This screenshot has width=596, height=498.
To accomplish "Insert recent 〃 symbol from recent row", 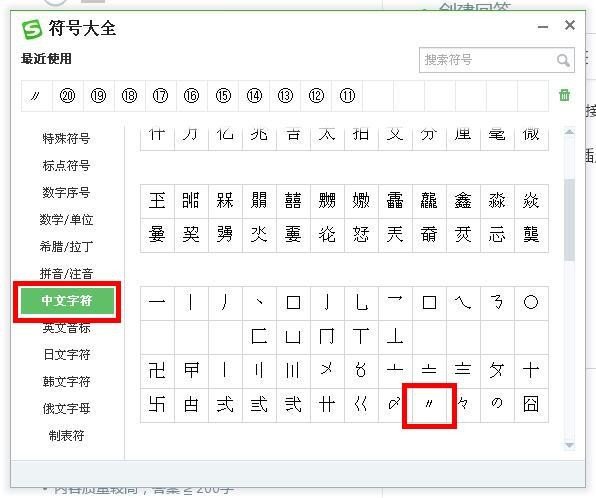I will pyautogui.click(x=36, y=95).
